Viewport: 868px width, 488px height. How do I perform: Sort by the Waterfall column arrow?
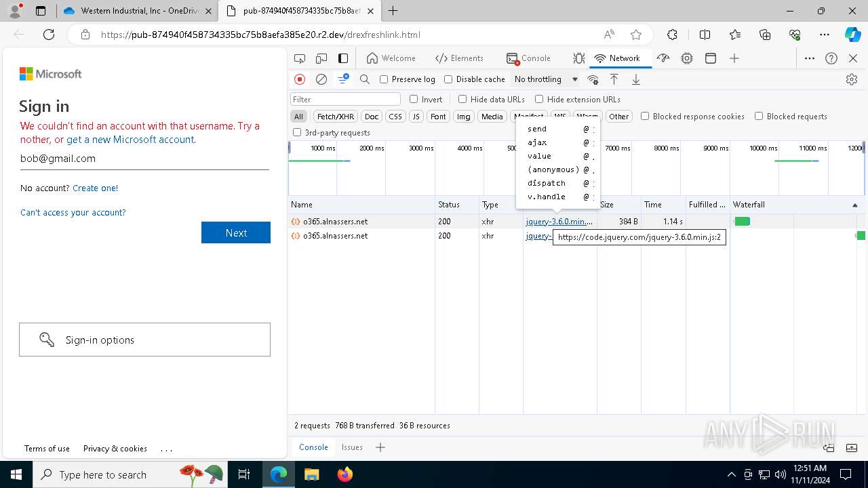tap(854, 205)
